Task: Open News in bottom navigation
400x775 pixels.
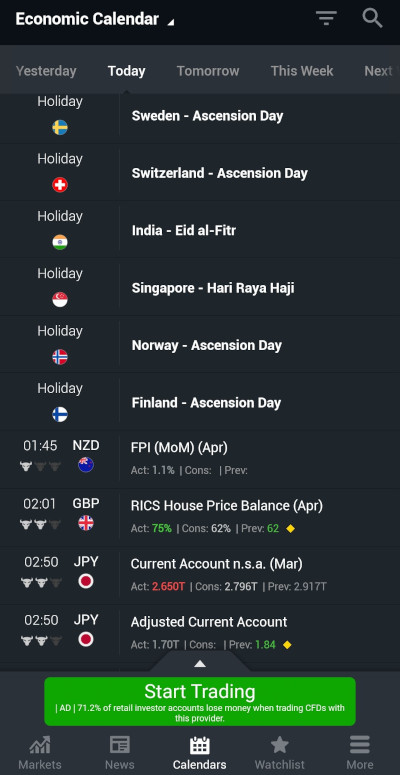Action: coord(120,753)
